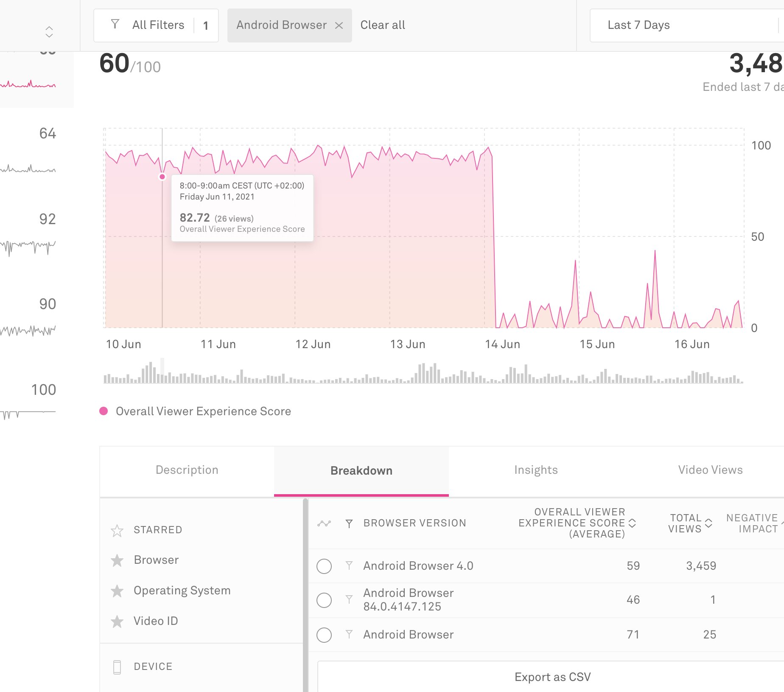784x692 pixels.
Task: Click the star icon next to Video ID
Action: pyautogui.click(x=117, y=622)
